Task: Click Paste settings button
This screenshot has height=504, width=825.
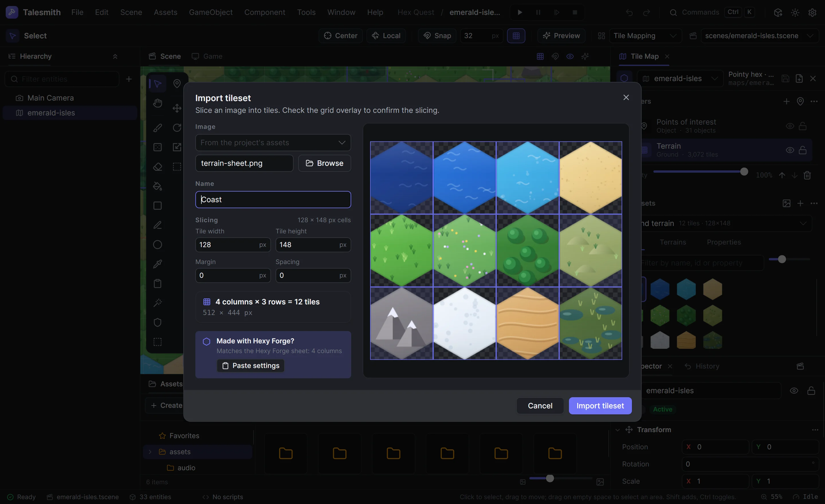Action: pos(250,366)
